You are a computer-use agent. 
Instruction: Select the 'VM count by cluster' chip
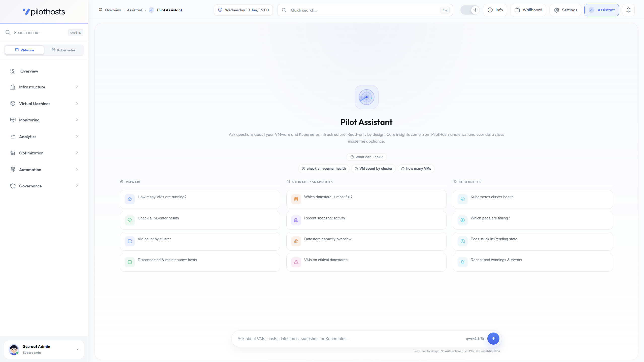374,169
